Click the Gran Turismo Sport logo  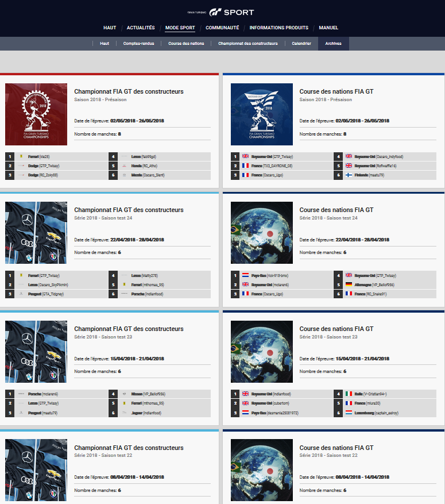tap(221, 12)
